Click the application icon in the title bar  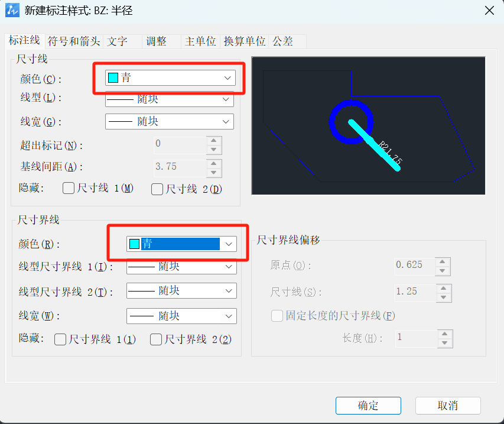coord(12,10)
